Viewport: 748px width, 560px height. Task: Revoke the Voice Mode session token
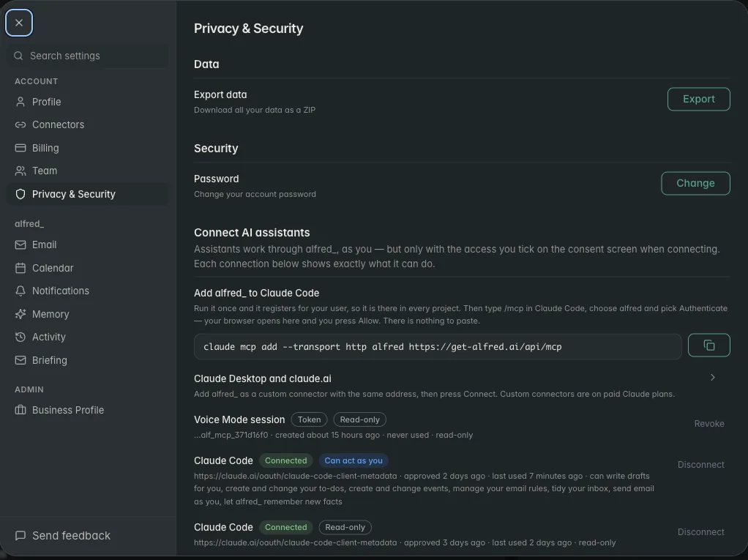[x=709, y=424]
